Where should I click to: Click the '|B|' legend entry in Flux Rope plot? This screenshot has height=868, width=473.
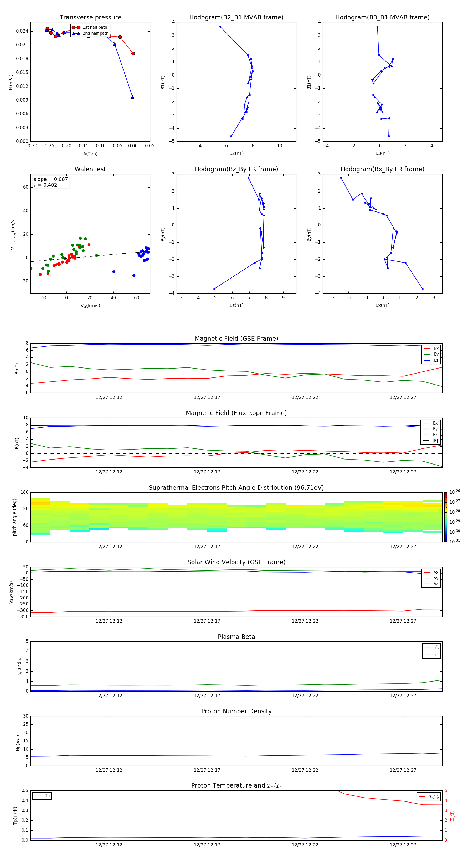coord(431,441)
